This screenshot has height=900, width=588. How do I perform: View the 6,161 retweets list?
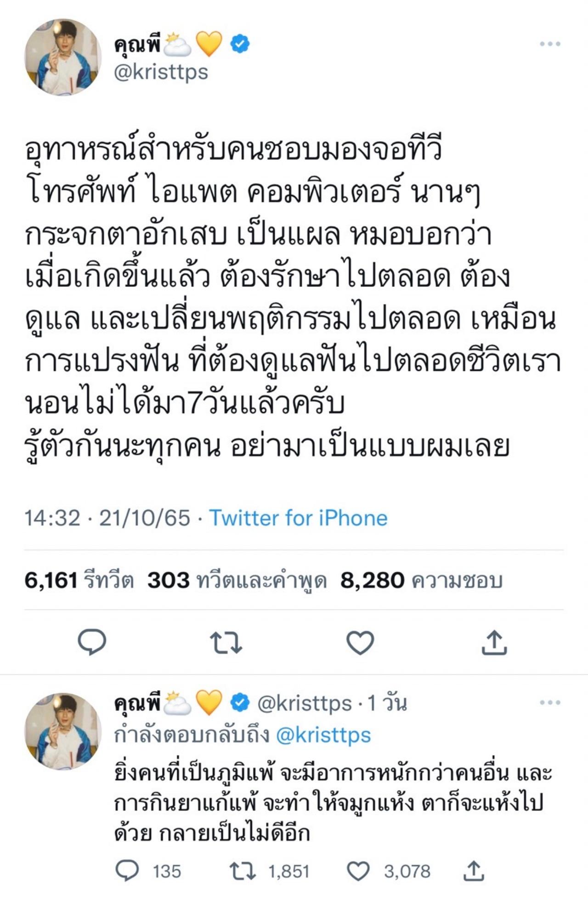click(79, 581)
